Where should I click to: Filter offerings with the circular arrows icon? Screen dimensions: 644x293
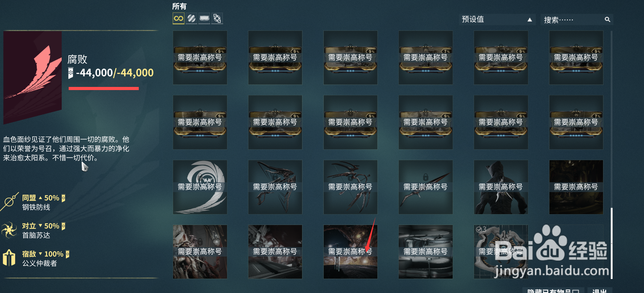pos(217,18)
